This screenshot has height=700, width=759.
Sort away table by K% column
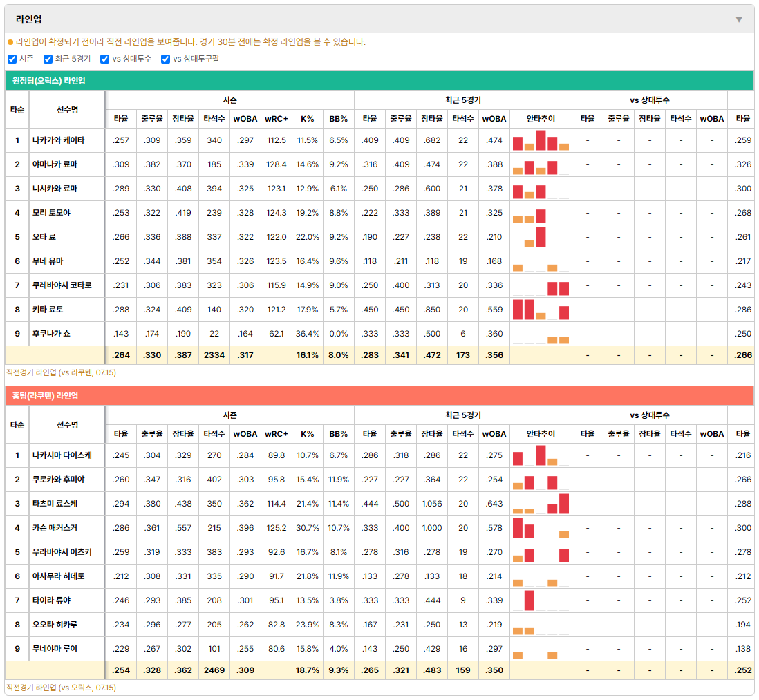pos(308,119)
